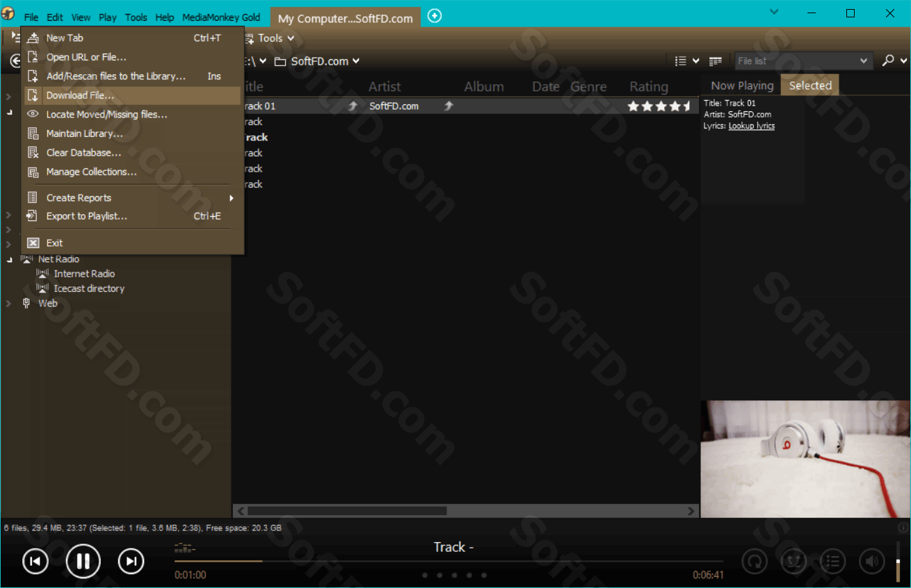Sort by the Album column header
Image resolution: width=911 pixels, height=588 pixels.
484,87
